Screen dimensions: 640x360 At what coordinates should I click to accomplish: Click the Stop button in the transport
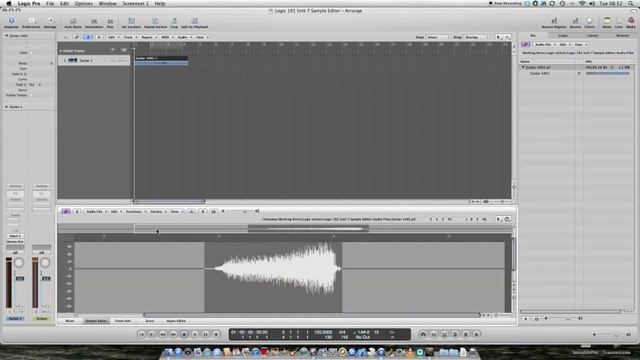[184, 334]
